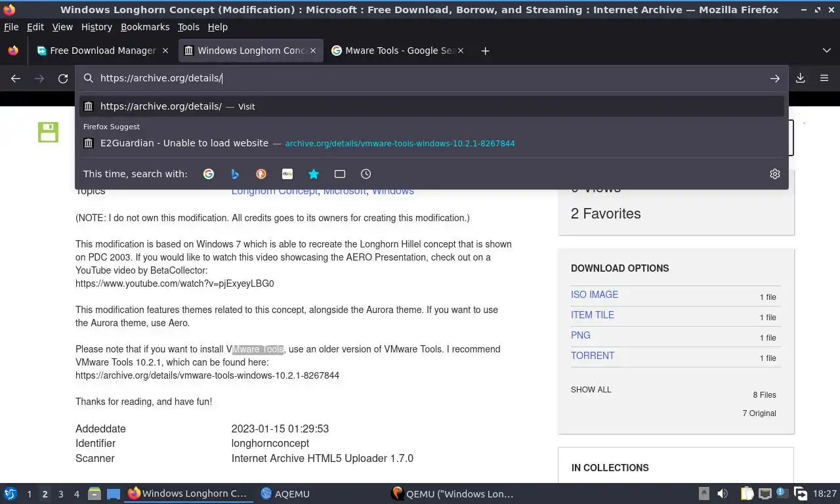840x504 pixels.
Task: Open the Microsoft topic link
Action: pyautogui.click(x=345, y=191)
